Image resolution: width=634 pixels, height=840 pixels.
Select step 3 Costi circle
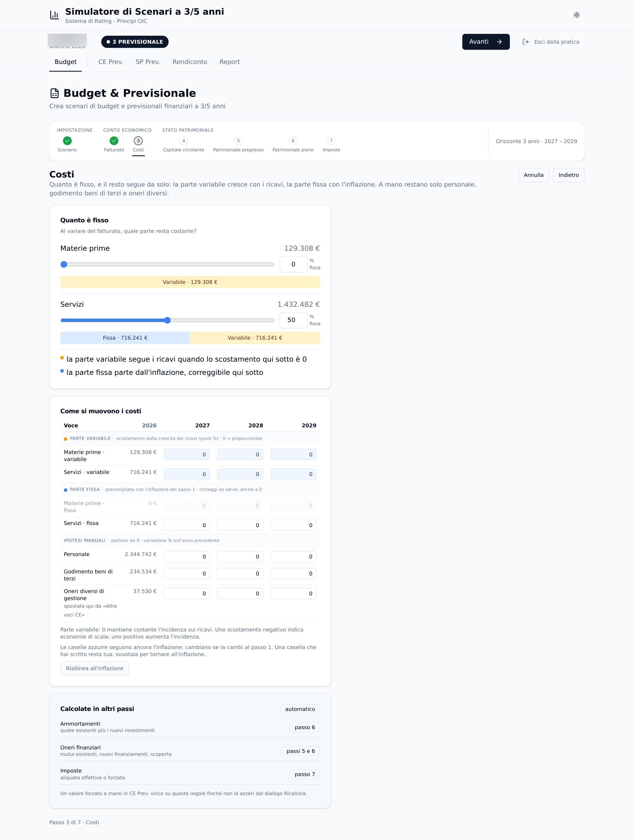pyautogui.click(x=138, y=141)
